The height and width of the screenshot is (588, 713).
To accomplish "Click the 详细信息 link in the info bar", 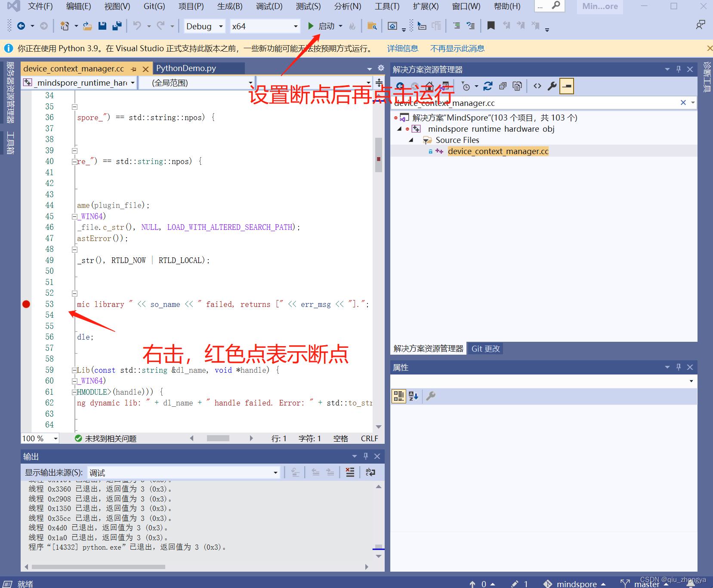I will click(x=403, y=48).
